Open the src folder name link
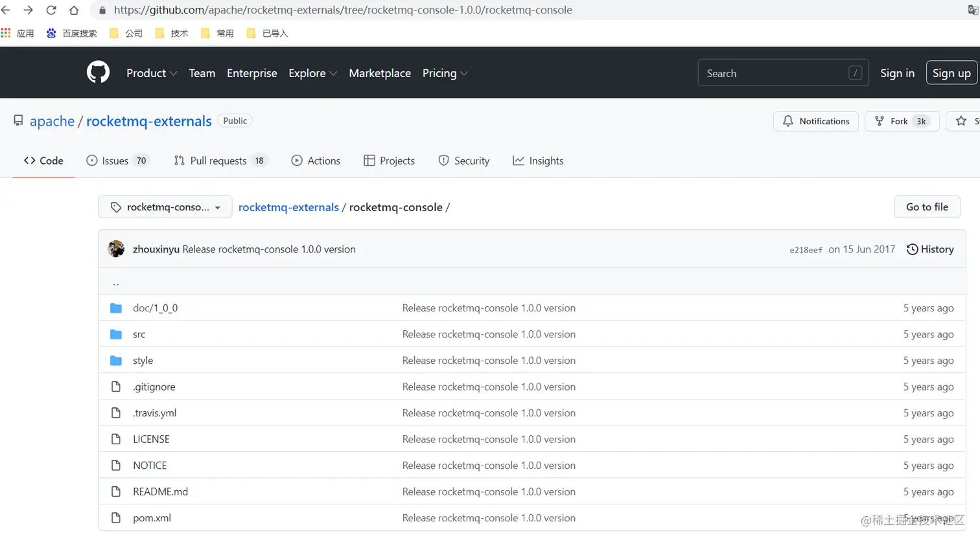 [x=139, y=334]
